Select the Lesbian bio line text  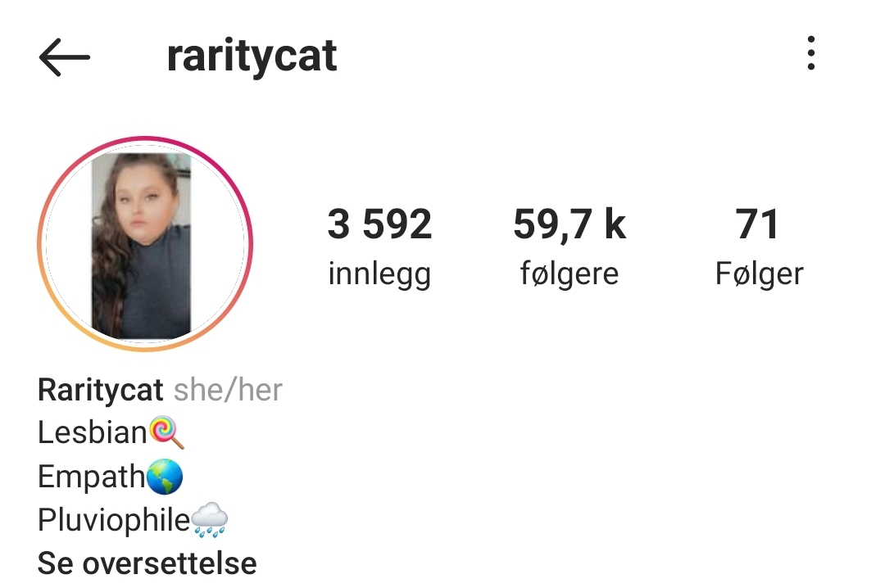92,433
